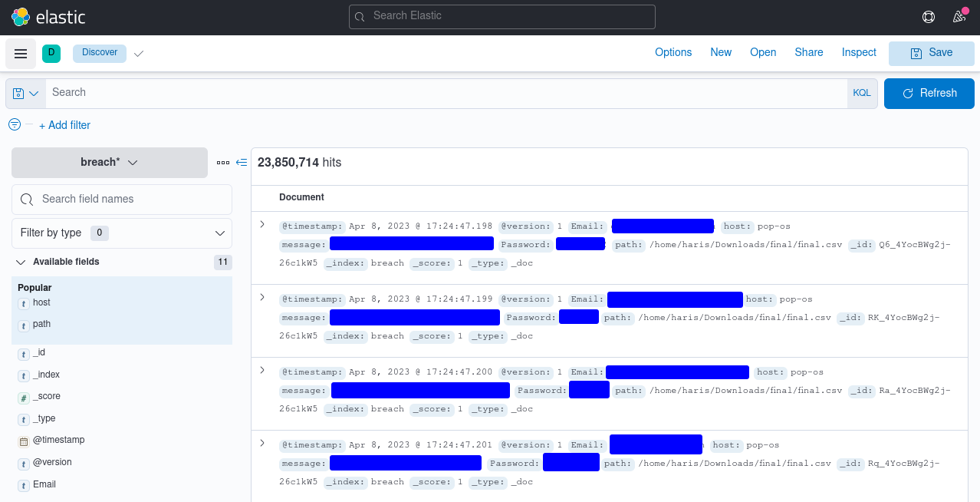980x502 pixels.
Task: Click the filter options circle icon
Action: (15, 124)
